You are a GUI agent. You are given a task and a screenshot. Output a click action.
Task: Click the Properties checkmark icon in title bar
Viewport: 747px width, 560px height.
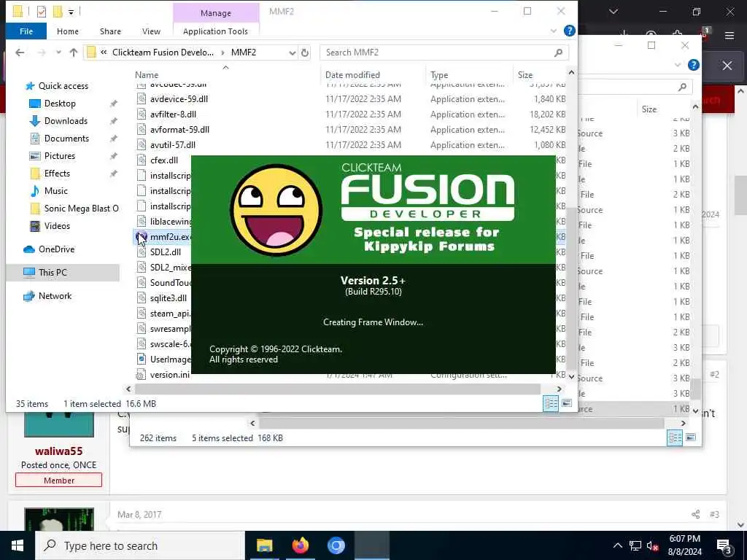[42, 12]
